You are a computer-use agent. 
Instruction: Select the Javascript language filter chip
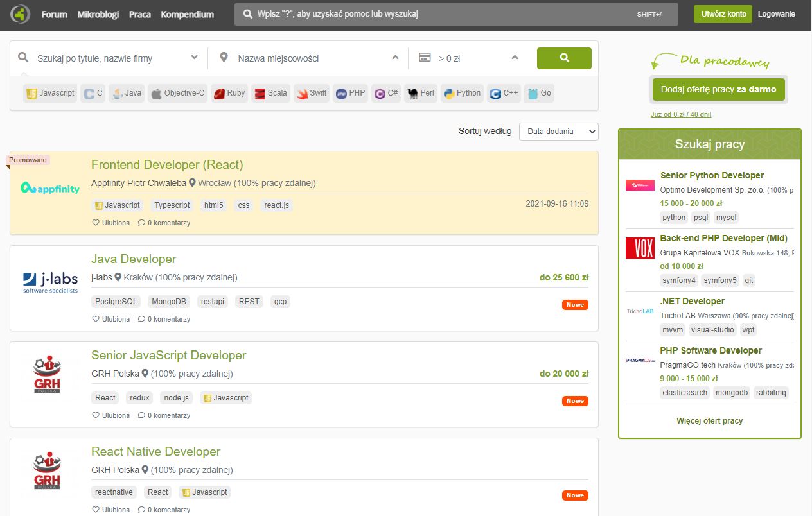(50, 93)
